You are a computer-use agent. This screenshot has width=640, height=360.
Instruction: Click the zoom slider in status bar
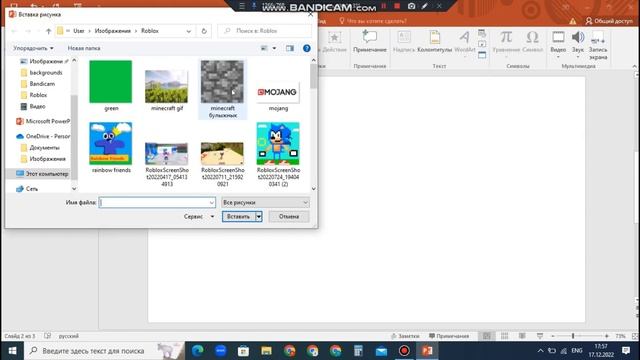[580, 336]
